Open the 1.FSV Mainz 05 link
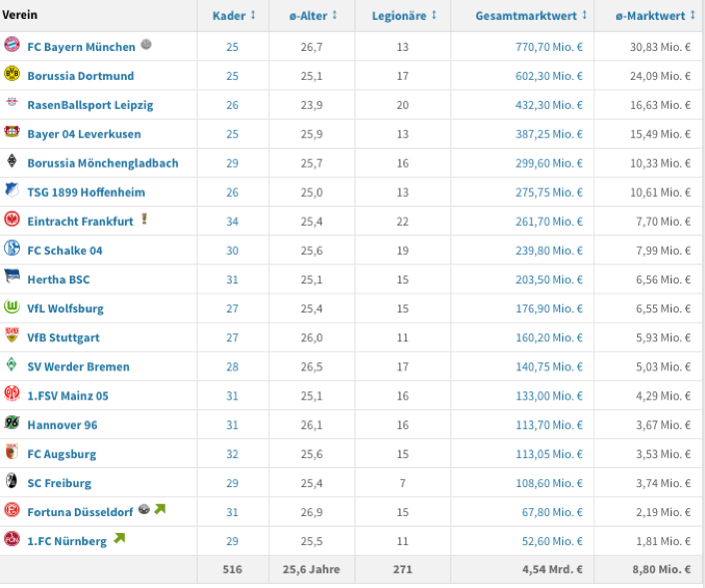Screen dimensions: 705x588 (68, 396)
